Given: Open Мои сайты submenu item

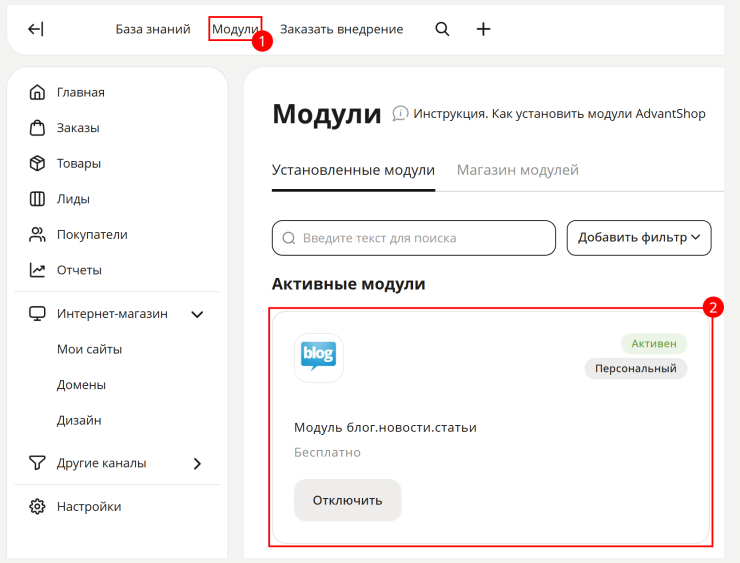Looking at the screenshot, I should click(89, 349).
